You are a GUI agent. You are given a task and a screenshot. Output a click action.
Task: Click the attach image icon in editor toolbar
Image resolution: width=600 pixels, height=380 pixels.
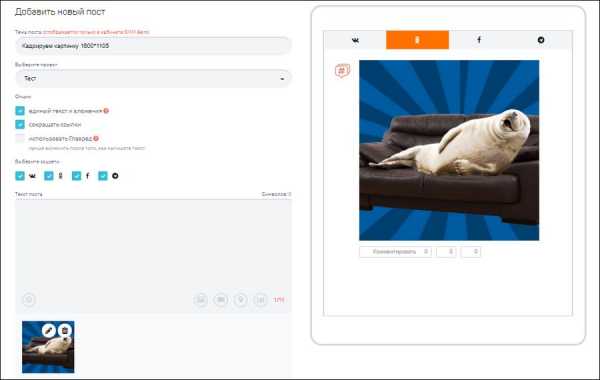(201, 300)
